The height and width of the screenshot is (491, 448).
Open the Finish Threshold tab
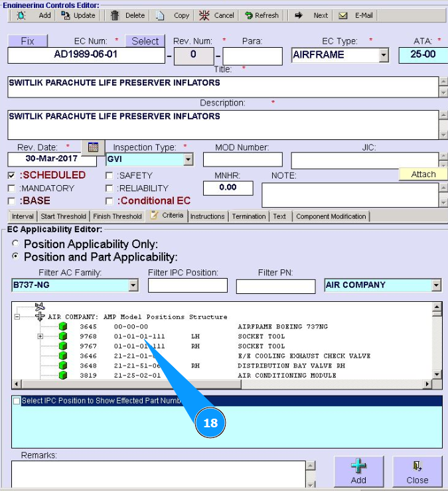[117, 216]
